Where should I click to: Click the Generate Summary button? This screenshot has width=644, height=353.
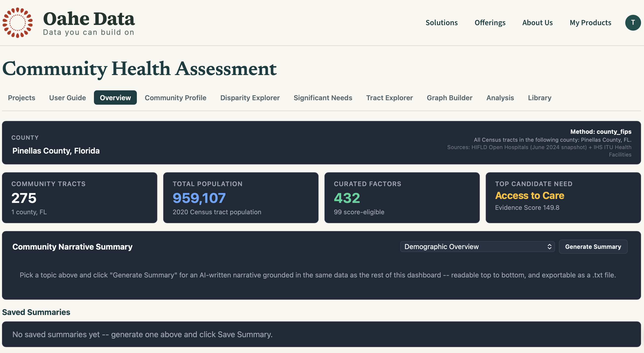click(593, 247)
